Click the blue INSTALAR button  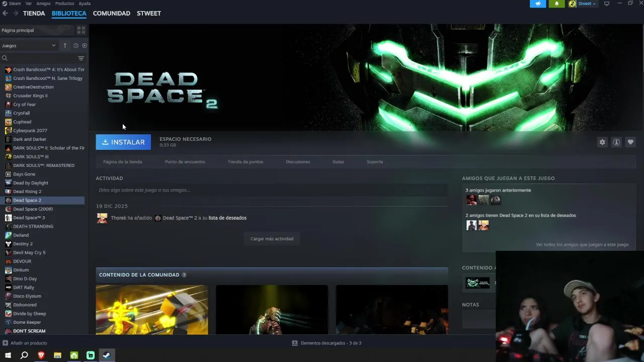tap(123, 142)
